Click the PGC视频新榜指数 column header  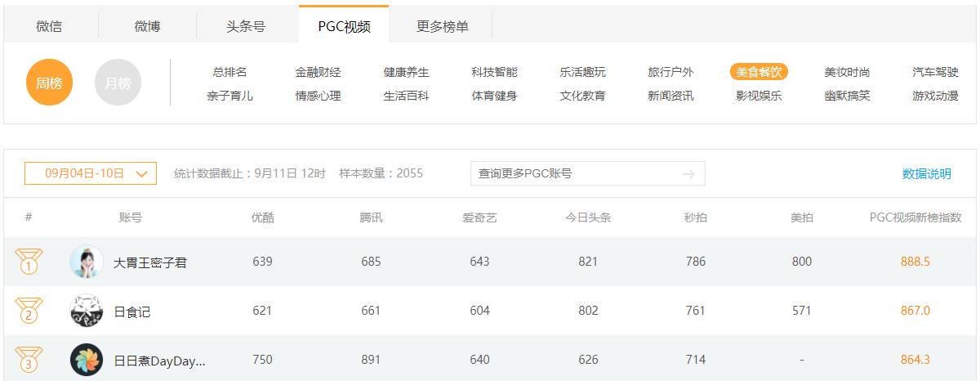coord(915,217)
